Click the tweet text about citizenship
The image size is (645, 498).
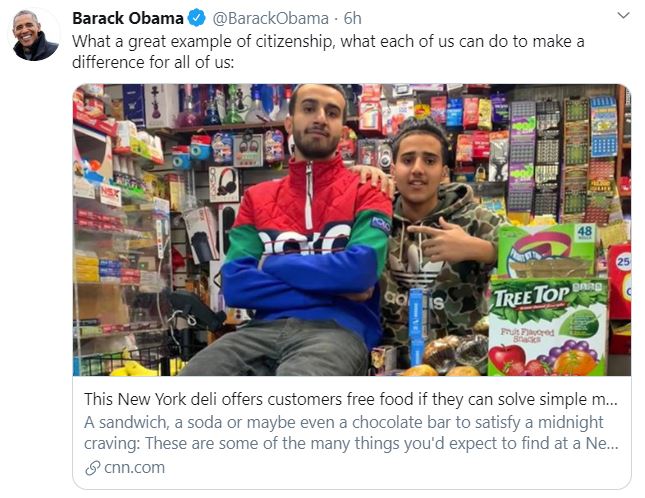coord(328,52)
